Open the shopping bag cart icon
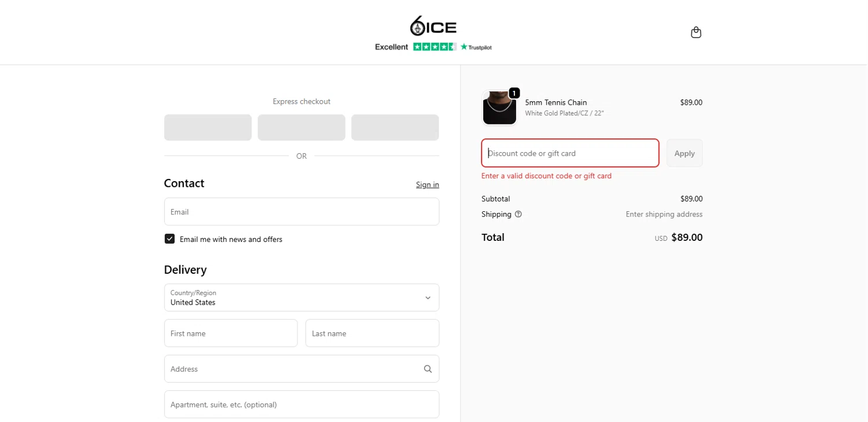Screen dimensions: 868x422 point(696,32)
